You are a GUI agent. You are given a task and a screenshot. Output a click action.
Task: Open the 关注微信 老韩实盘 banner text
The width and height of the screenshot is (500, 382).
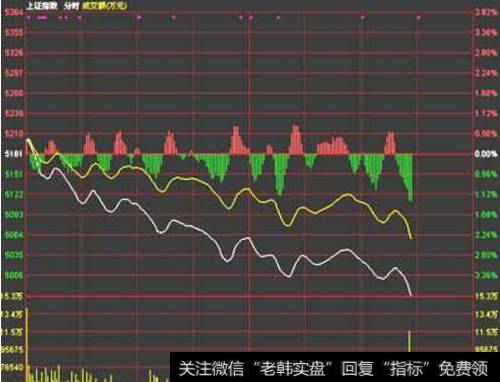[x=333, y=369]
